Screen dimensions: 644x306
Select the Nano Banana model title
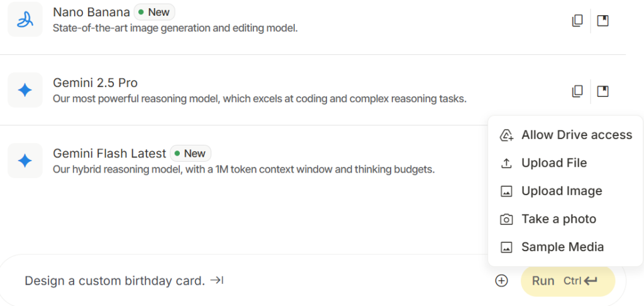[x=91, y=12]
